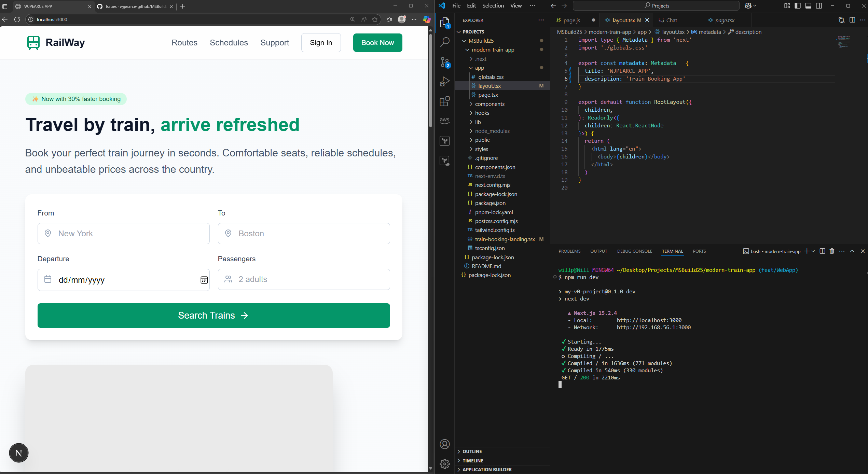Click the split editor right icon
The image size is (868, 474).
(852, 20)
